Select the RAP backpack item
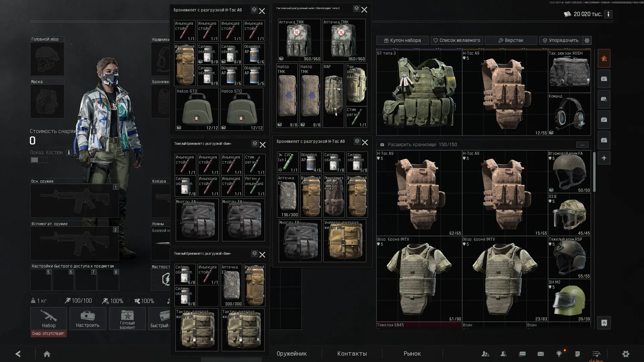Image resolution: width=644 pixels, height=362 pixels. pos(333,96)
